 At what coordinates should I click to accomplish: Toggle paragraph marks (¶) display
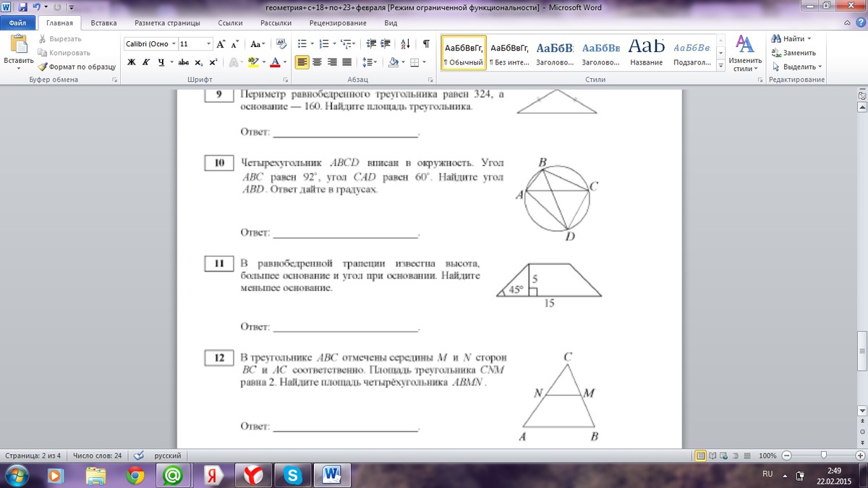click(x=426, y=43)
